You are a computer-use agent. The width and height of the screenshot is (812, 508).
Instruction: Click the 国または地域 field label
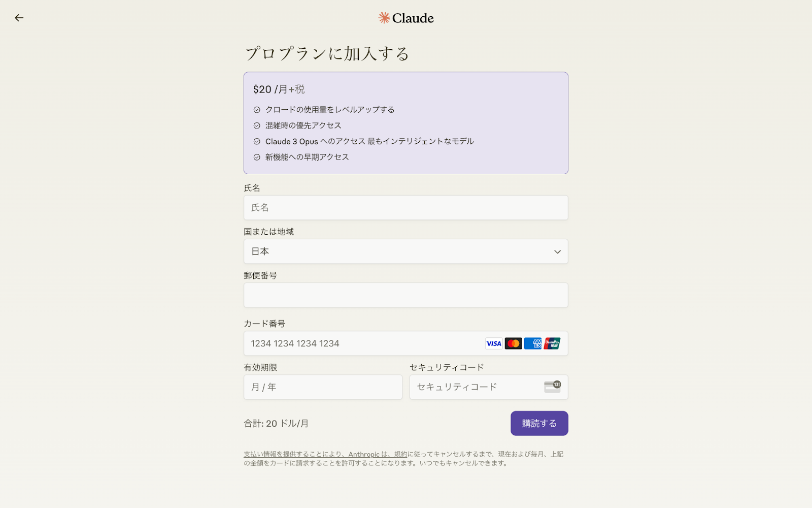[269, 232]
